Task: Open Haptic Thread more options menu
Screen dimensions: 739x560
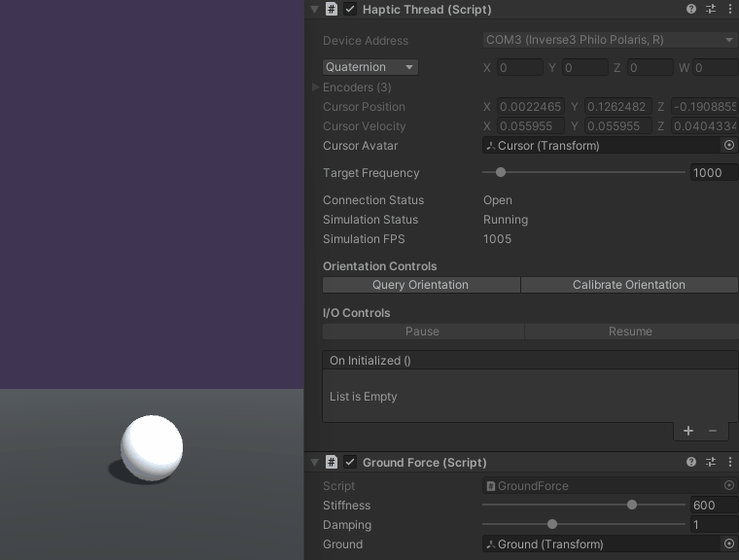Action: click(x=729, y=9)
